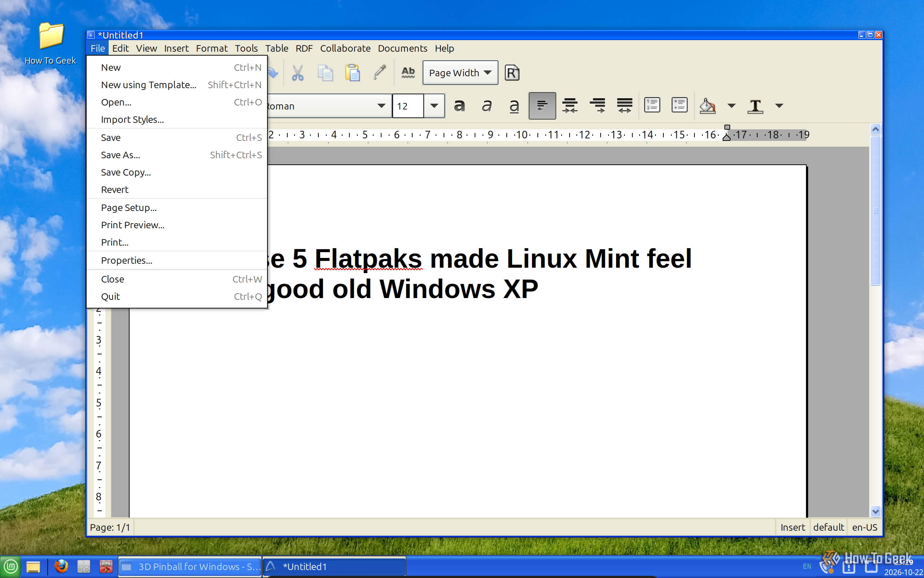Toggle left alignment button
Viewport: 924px width, 578px height.
pos(542,105)
